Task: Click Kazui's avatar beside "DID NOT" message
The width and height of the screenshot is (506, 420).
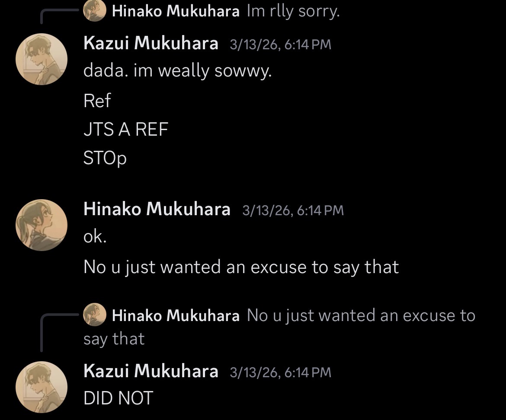Action: point(41,387)
